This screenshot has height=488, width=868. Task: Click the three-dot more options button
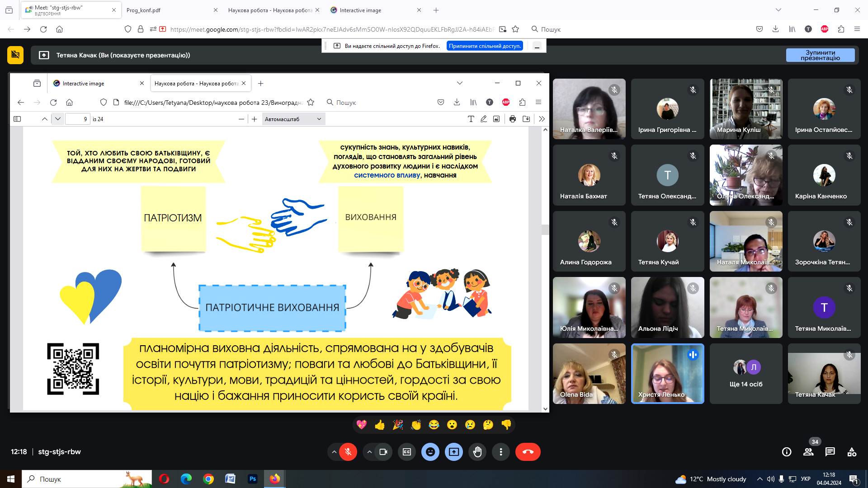(x=501, y=452)
